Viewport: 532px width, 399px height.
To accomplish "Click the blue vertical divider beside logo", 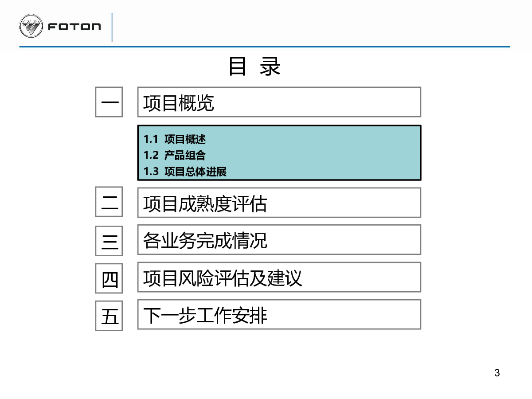I will coord(112,27).
